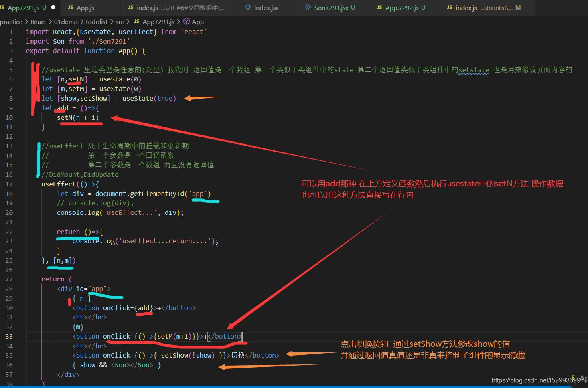The height and width of the screenshot is (388, 588).
Task: Open the 'App' symbol breadcrumb dropdown
Action: [198, 22]
